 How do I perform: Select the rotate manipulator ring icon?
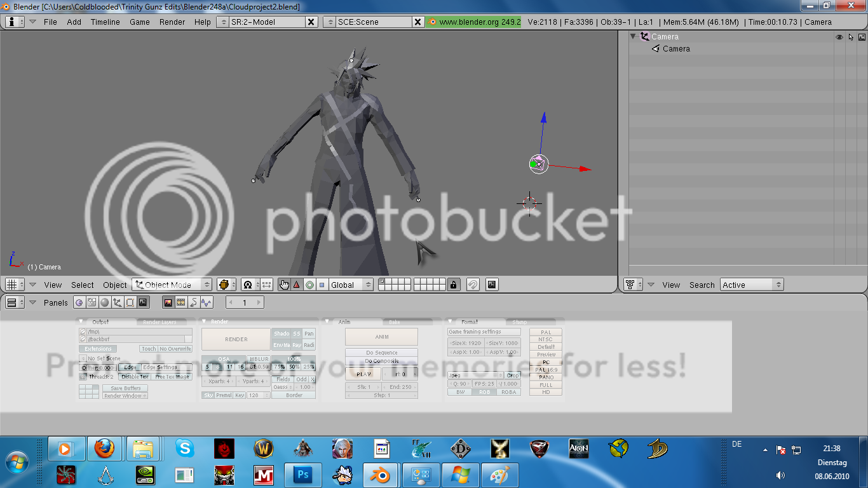pos(309,285)
